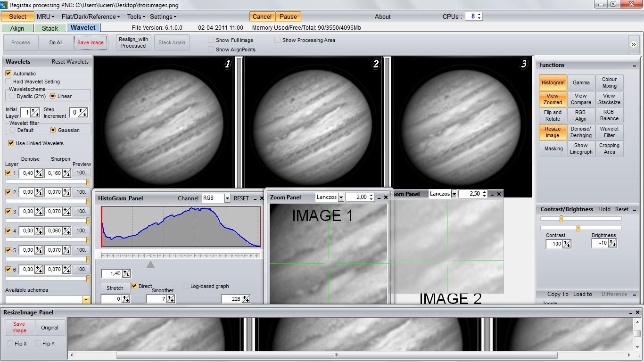This screenshot has width=644, height=362.
Task: Minimize the HistoGram_Panel
Action: point(255,198)
